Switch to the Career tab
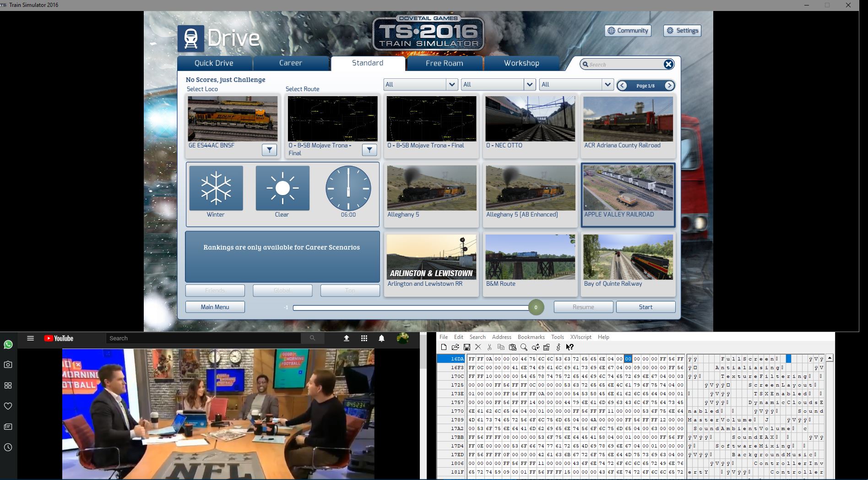This screenshot has height=480, width=868. pos(291,63)
